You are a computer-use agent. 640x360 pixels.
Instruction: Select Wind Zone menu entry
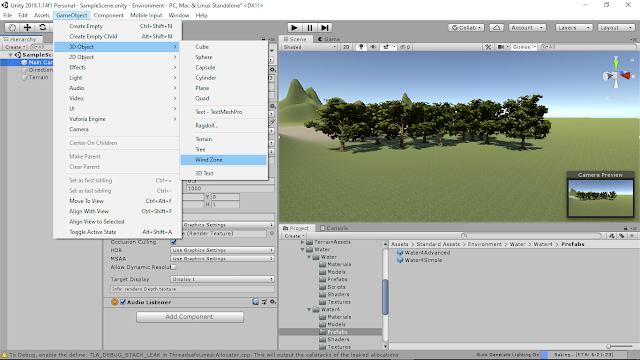click(x=224, y=160)
